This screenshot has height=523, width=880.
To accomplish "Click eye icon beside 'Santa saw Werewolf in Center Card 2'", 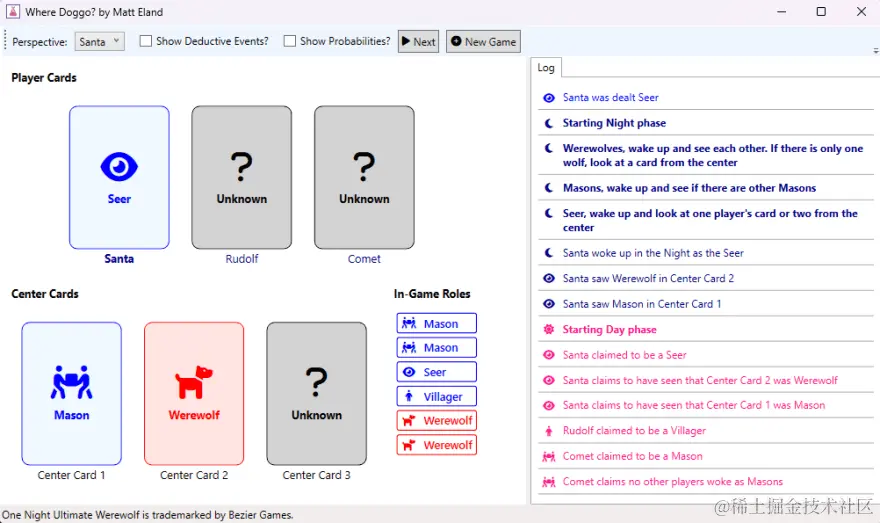I will pos(549,278).
